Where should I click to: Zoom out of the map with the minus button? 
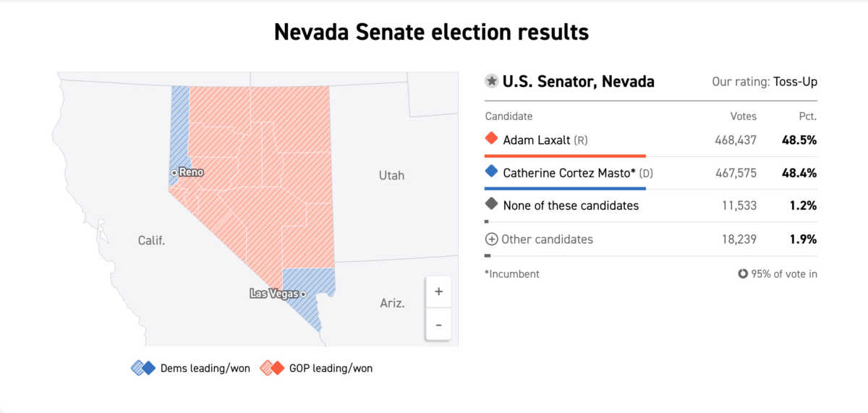tap(438, 324)
